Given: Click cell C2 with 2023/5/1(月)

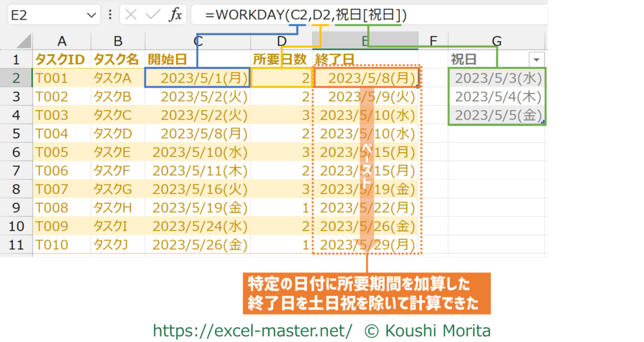Looking at the screenshot, I should [x=197, y=79].
